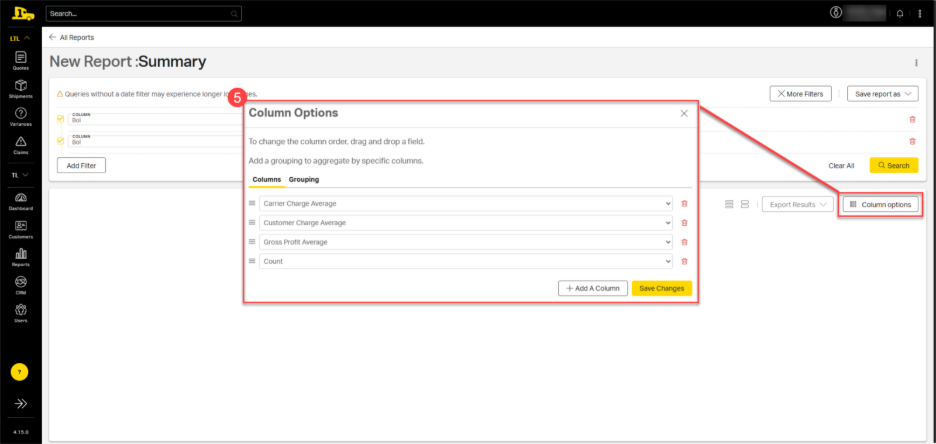Navigate to Customers

(x=20, y=228)
